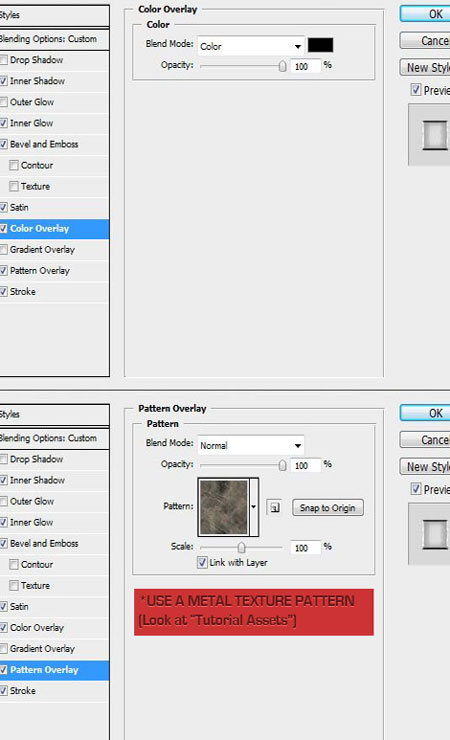Select Inner Glow label in Color Overlay dialog
Screen dimensions: 450x740
[x=32, y=123]
